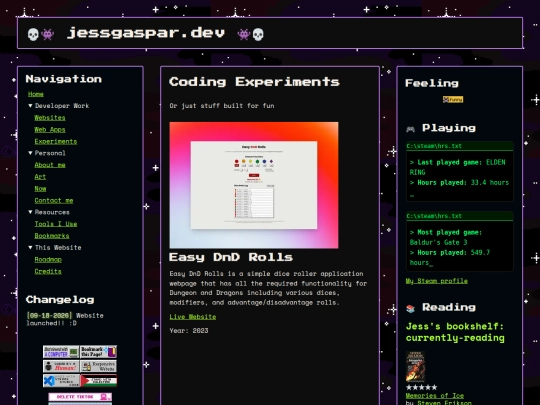The height and width of the screenshot is (405, 540).
Task: Click the 'Year: 2023' text
Action: pyautogui.click(x=189, y=331)
